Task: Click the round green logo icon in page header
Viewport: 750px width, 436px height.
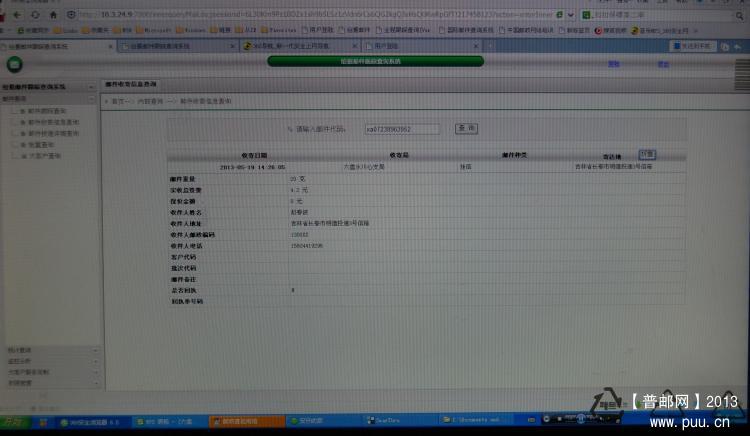Action: pos(14,63)
